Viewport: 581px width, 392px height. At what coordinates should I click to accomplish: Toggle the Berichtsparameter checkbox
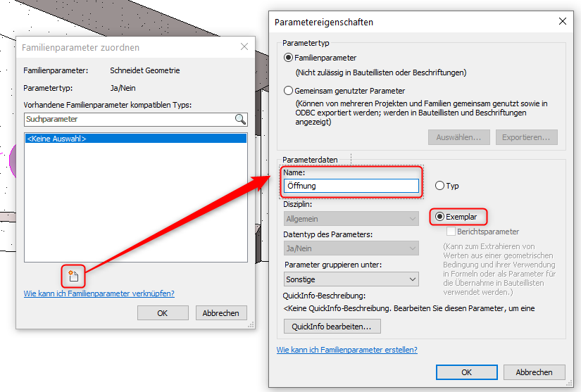[451, 232]
